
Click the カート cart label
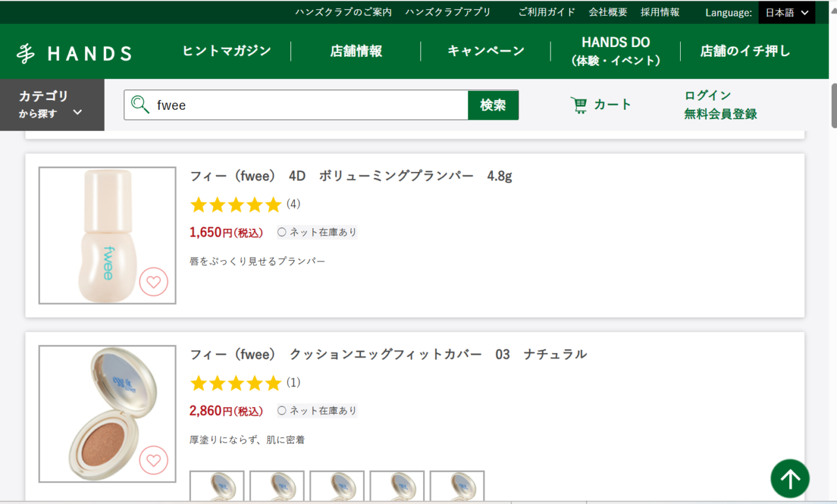pos(613,105)
